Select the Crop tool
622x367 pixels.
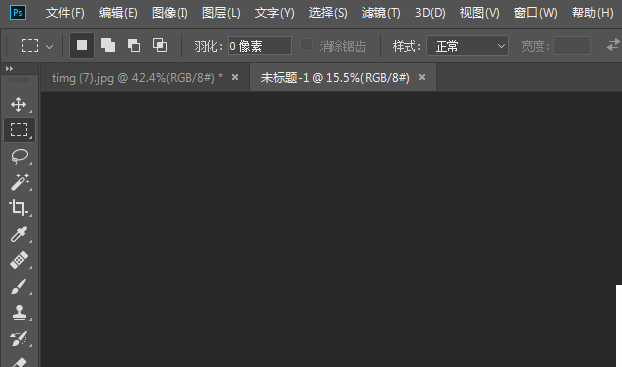19,208
